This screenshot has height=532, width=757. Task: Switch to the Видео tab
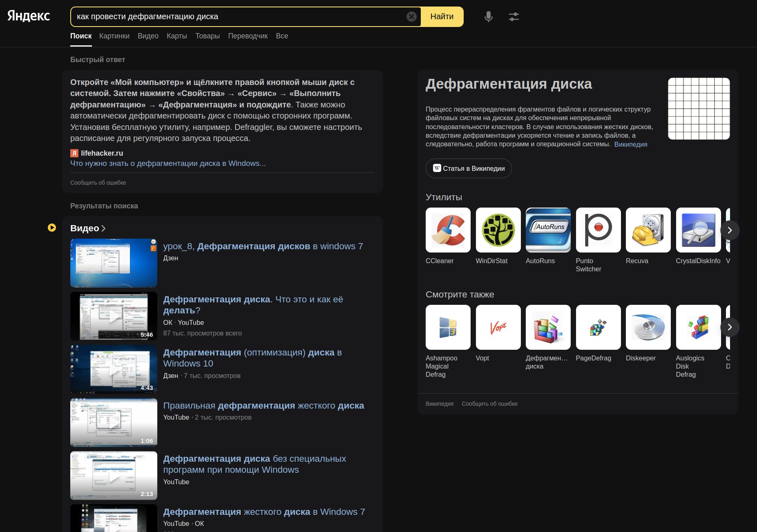(148, 36)
